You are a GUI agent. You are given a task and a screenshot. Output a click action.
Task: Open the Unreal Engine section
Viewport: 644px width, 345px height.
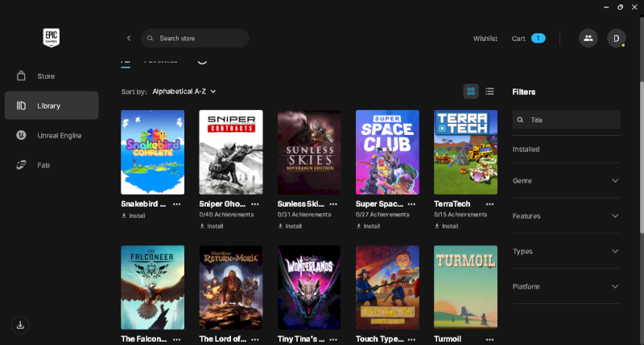[52, 135]
